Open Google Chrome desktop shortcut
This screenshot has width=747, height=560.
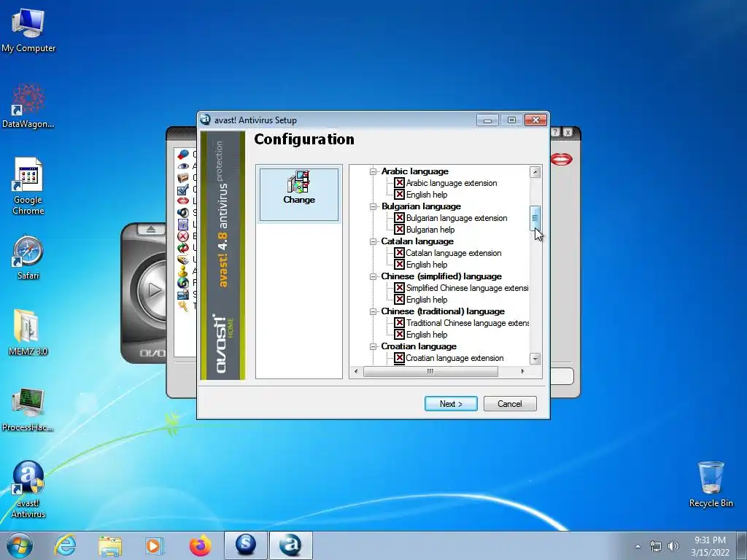(x=28, y=187)
